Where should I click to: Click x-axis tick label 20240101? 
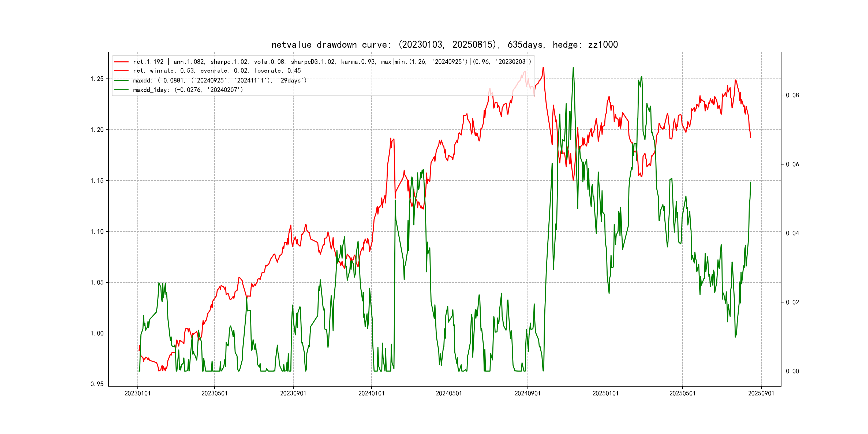click(371, 394)
